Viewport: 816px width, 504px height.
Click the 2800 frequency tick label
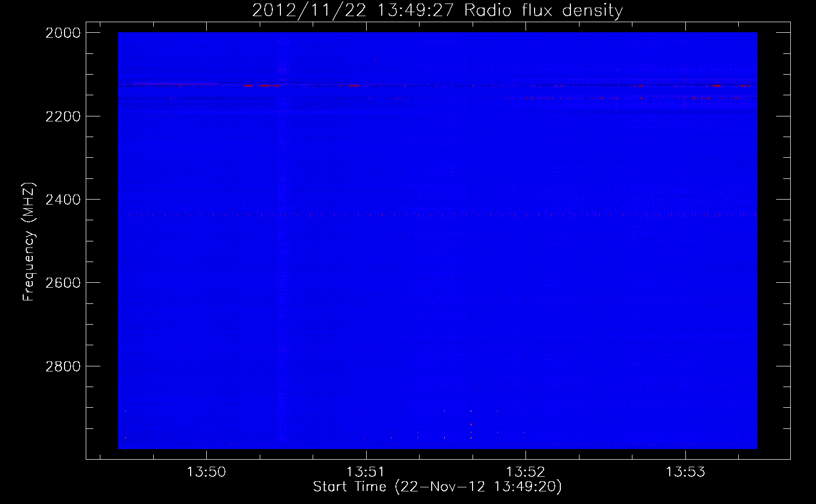63,366
